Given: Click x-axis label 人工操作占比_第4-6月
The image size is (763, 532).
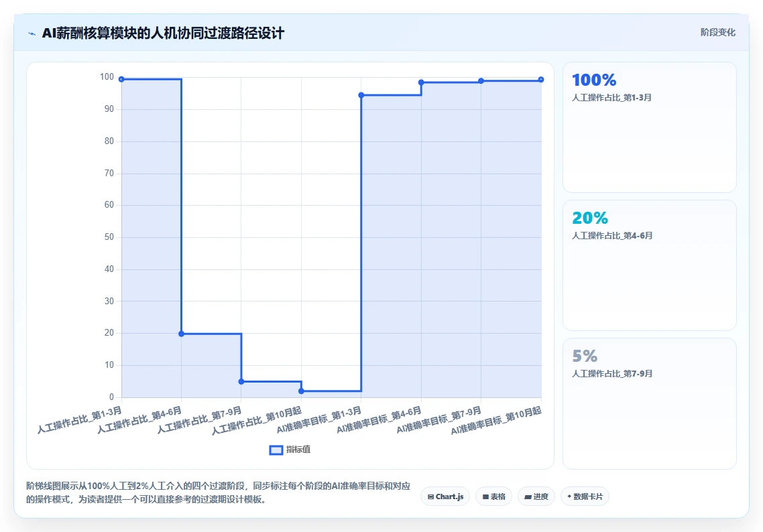Looking at the screenshot, I should coord(139,420).
